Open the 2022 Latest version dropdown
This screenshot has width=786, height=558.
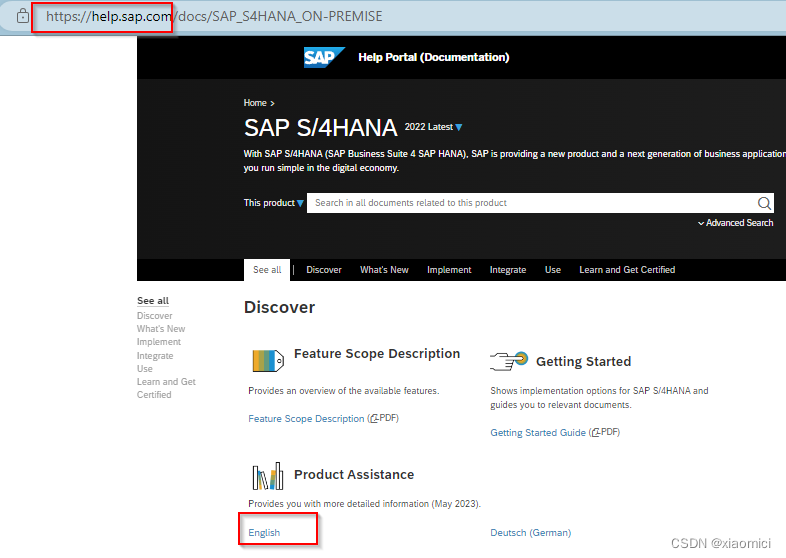tap(433, 127)
